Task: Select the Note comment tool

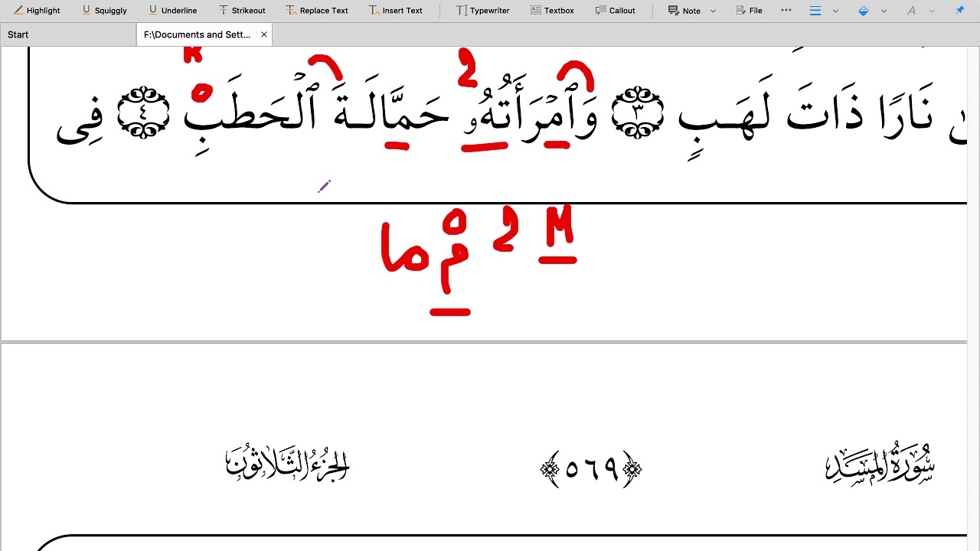Action: point(684,11)
